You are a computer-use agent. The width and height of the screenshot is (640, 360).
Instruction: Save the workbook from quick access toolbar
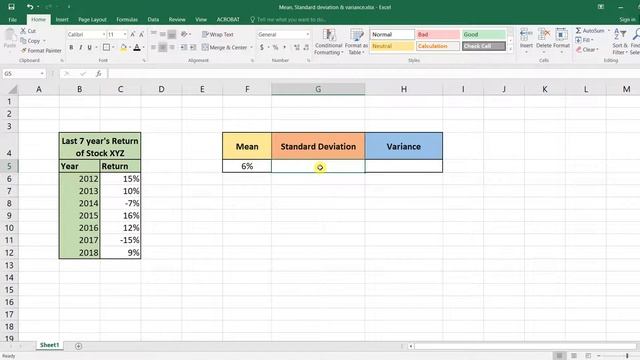11,7
